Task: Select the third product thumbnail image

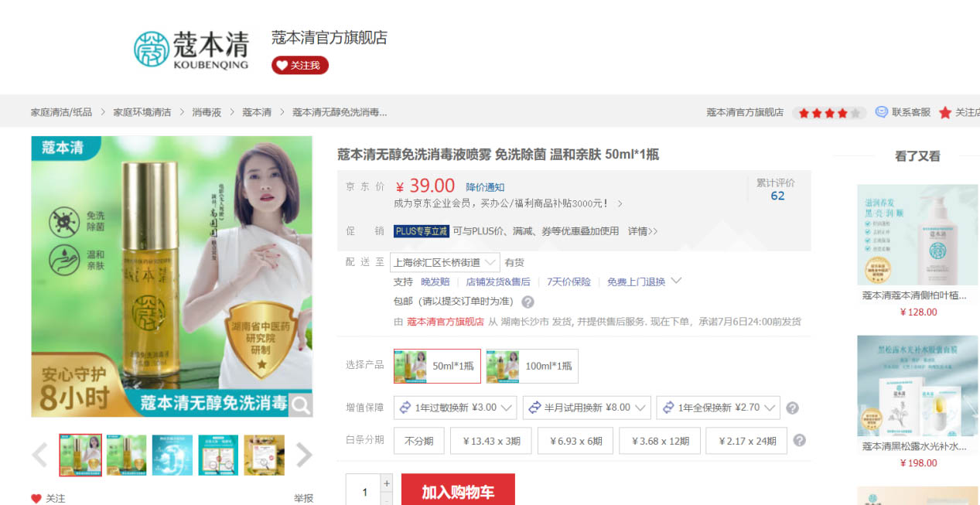Action: pos(172,455)
